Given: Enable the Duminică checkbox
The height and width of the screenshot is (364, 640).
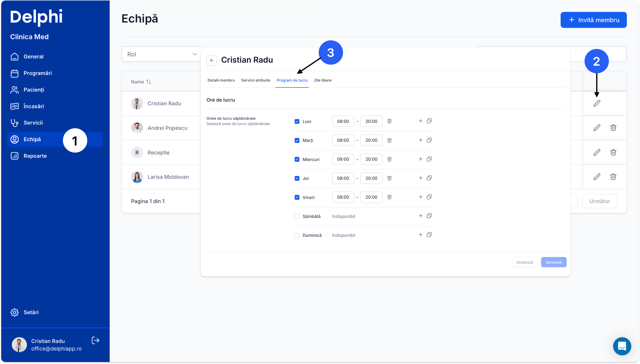Looking at the screenshot, I should pos(297,235).
